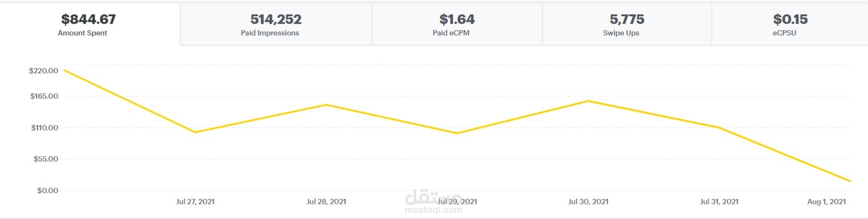Click the Jul 28, 2021 axis label
This screenshot has width=868, height=219.
pyautogui.click(x=326, y=202)
